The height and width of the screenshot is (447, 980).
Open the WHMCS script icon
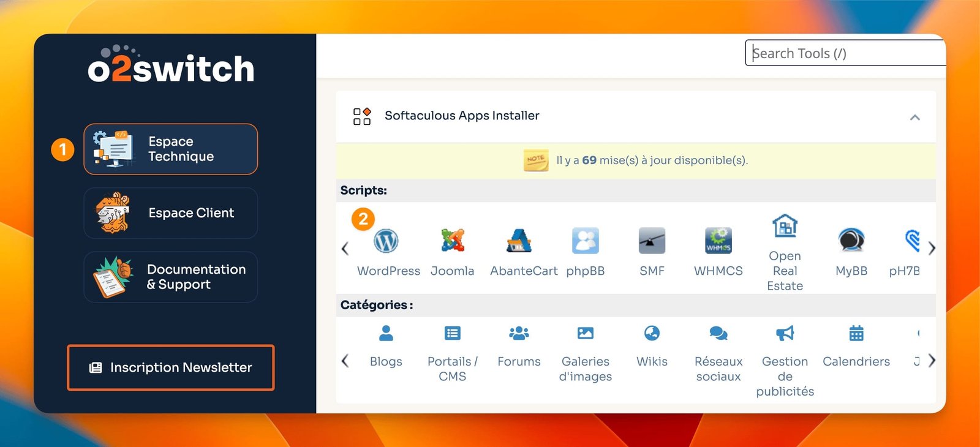[718, 241]
